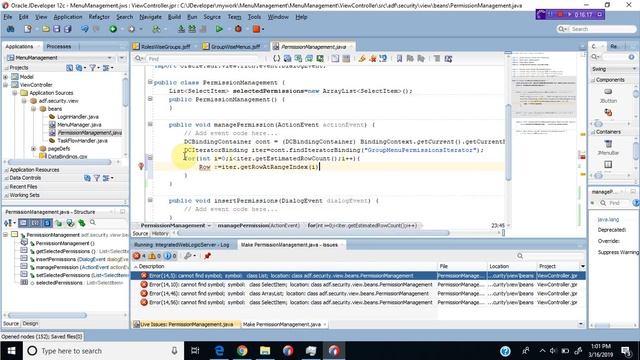Click the Open folder icon in main toolbar
Viewport: 640px width, 360px height.
[46, 29]
